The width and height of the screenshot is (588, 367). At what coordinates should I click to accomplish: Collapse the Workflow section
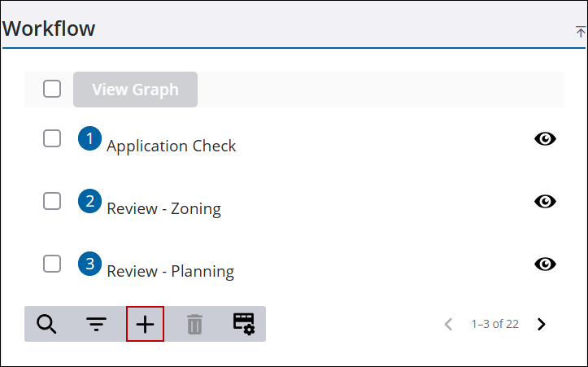point(580,32)
